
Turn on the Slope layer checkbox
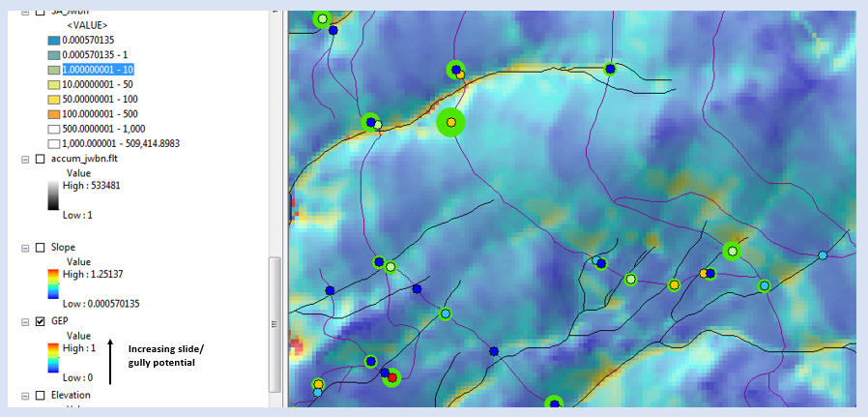point(40,248)
